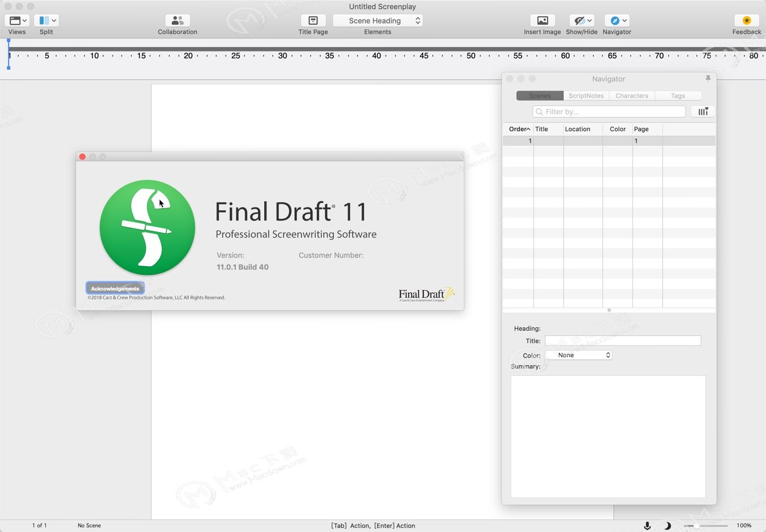
Task: Sort by the Order column header
Action: (x=518, y=129)
